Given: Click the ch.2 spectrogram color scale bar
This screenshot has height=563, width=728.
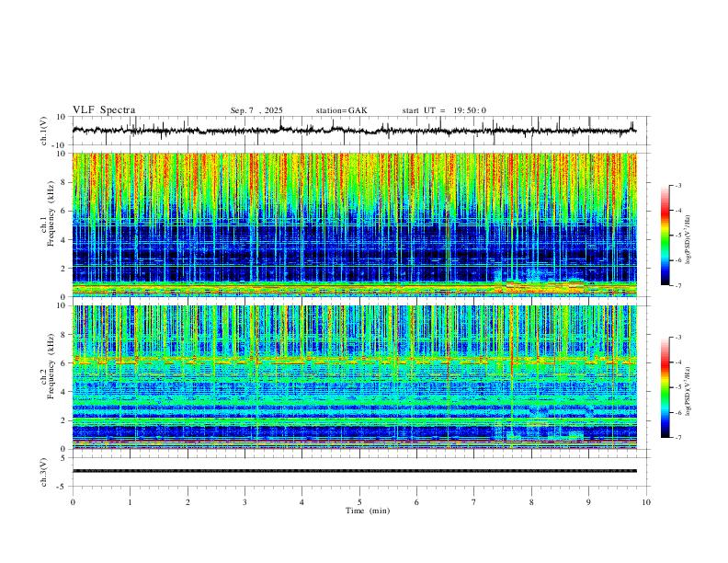Looking at the screenshot, I should 665,387.
